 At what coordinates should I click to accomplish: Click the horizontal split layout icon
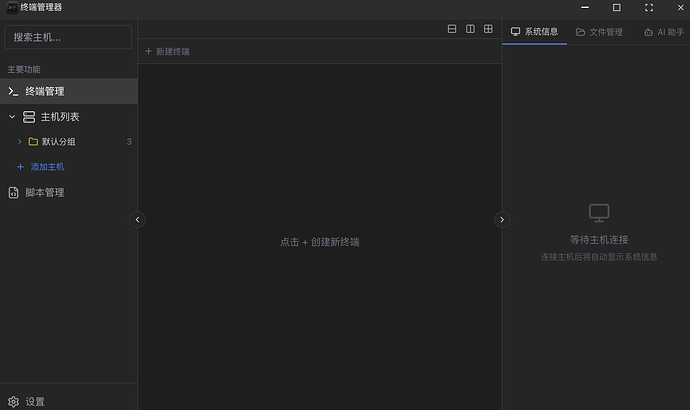pos(452,29)
